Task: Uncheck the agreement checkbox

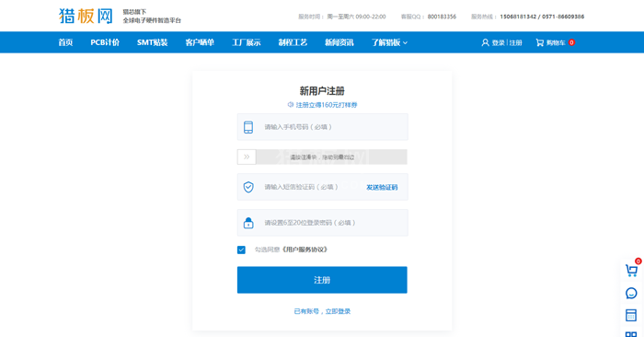Action: point(241,250)
